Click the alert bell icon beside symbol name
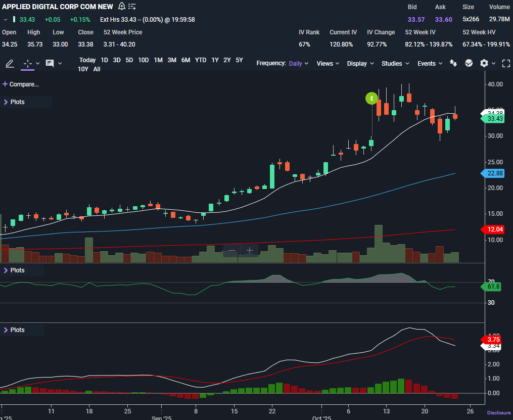 pyautogui.click(x=121, y=6)
